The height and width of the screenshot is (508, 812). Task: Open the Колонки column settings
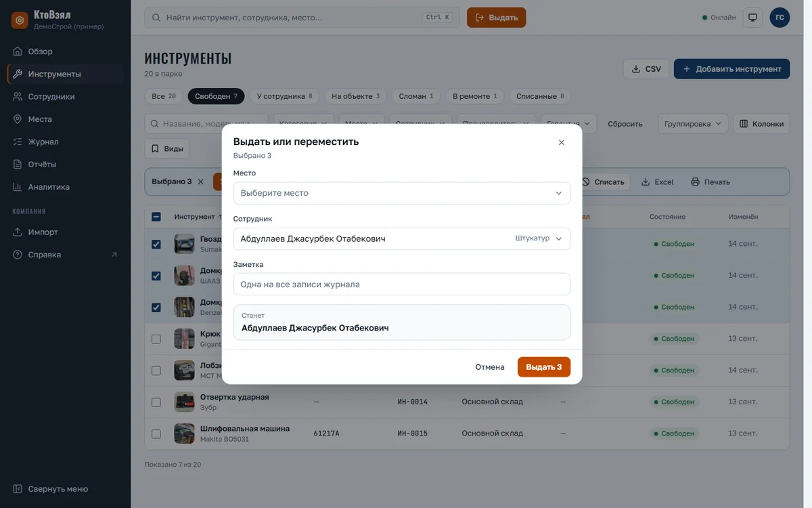click(x=761, y=124)
